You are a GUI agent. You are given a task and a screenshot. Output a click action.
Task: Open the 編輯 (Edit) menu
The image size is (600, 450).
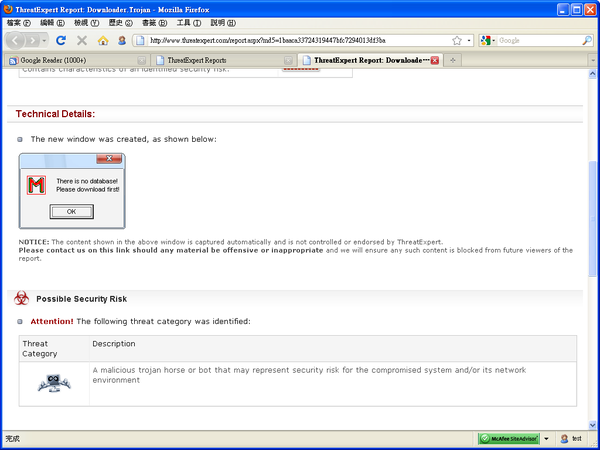pyautogui.click(x=52, y=23)
